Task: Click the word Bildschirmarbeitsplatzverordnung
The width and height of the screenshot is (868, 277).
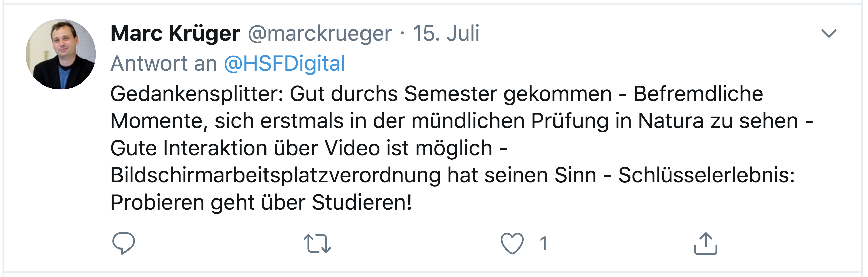Action: pyautogui.click(x=275, y=175)
